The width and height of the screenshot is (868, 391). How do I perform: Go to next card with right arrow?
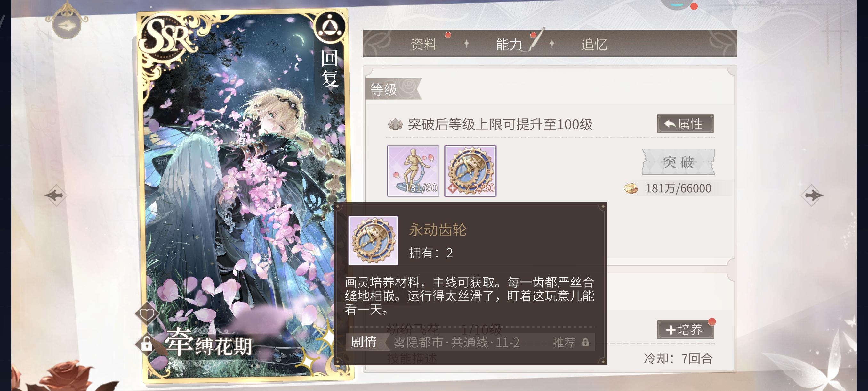(x=812, y=195)
